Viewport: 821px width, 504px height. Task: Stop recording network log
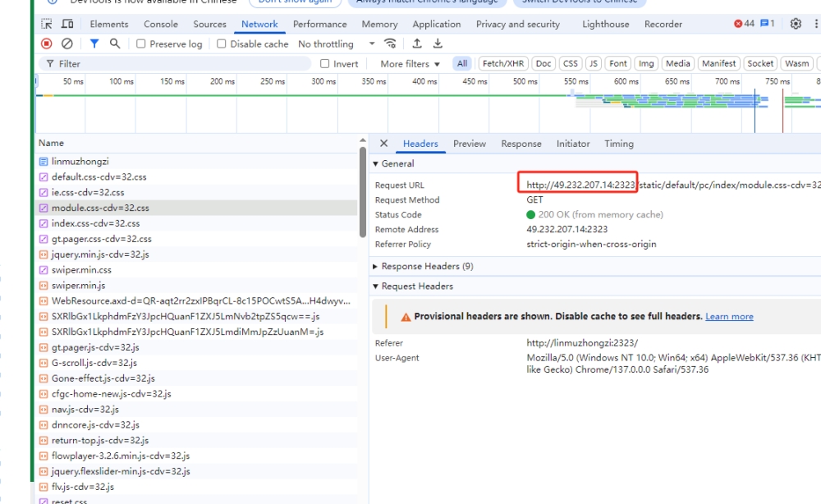tap(47, 44)
